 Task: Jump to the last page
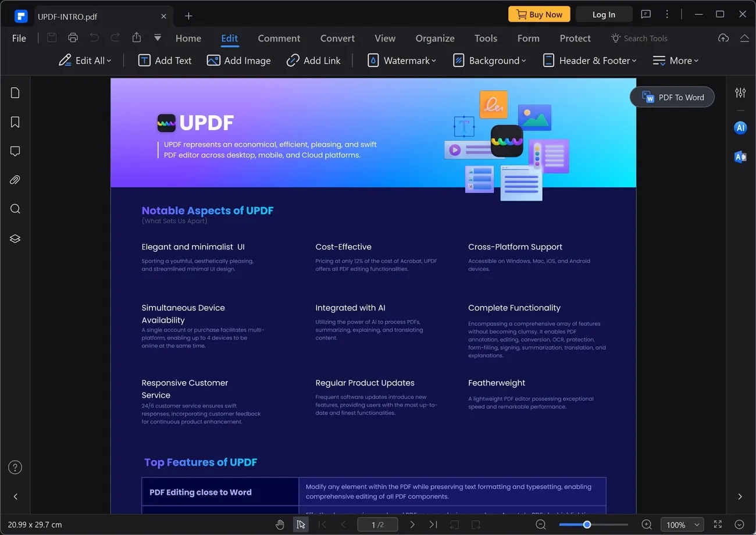click(433, 525)
